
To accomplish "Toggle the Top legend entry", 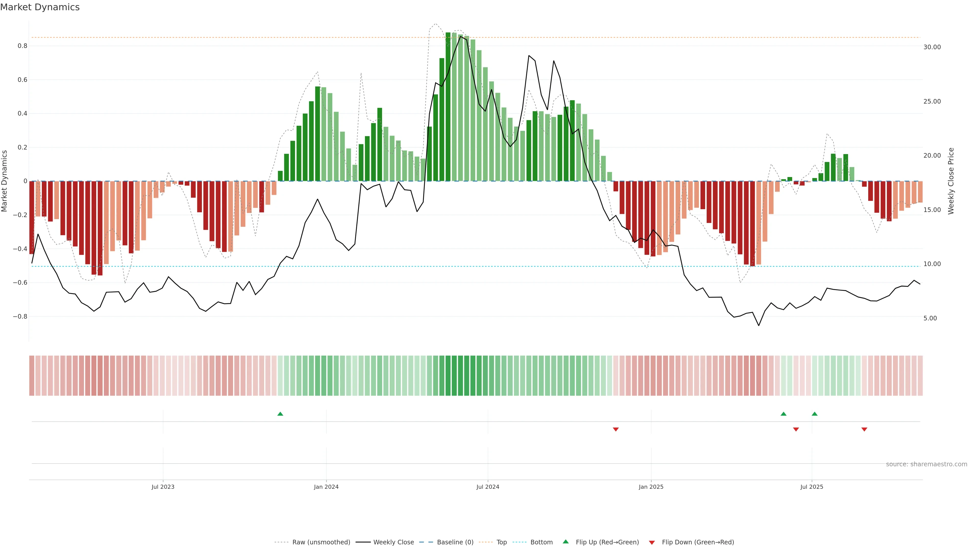I will point(501,542).
